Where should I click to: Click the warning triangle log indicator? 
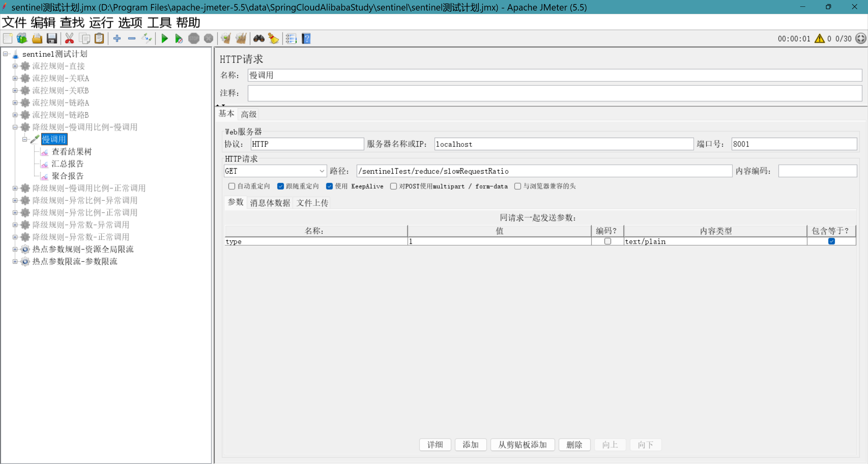tap(819, 38)
